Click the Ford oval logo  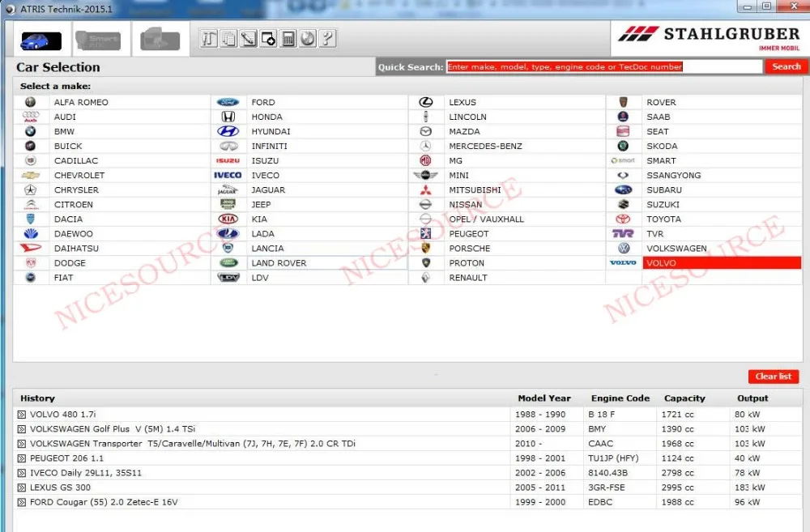point(228,102)
